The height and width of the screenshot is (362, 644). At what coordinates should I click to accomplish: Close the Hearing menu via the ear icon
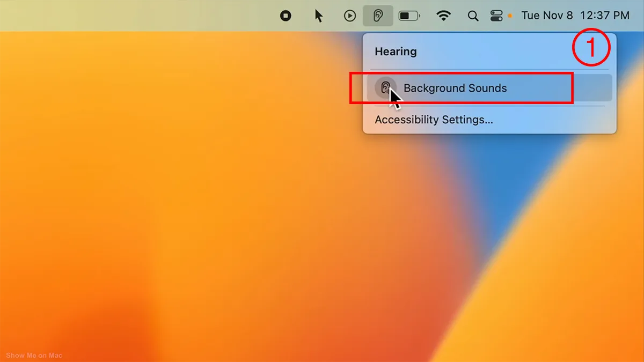pyautogui.click(x=378, y=16)
